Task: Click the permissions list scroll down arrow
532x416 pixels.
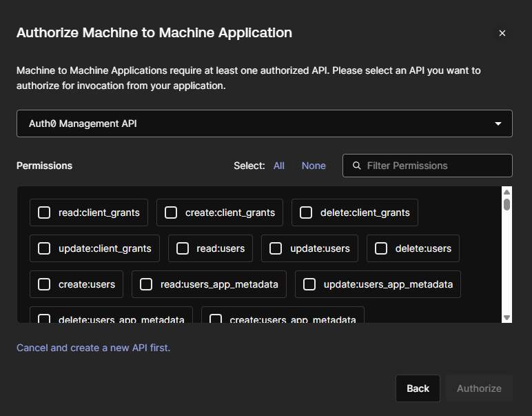Action: click(507, 317)
